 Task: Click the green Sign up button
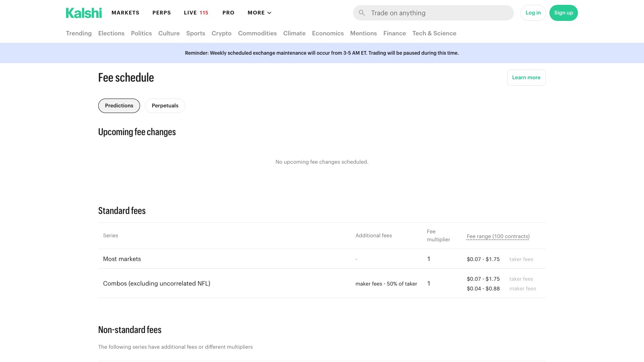[x=563, y=13]
